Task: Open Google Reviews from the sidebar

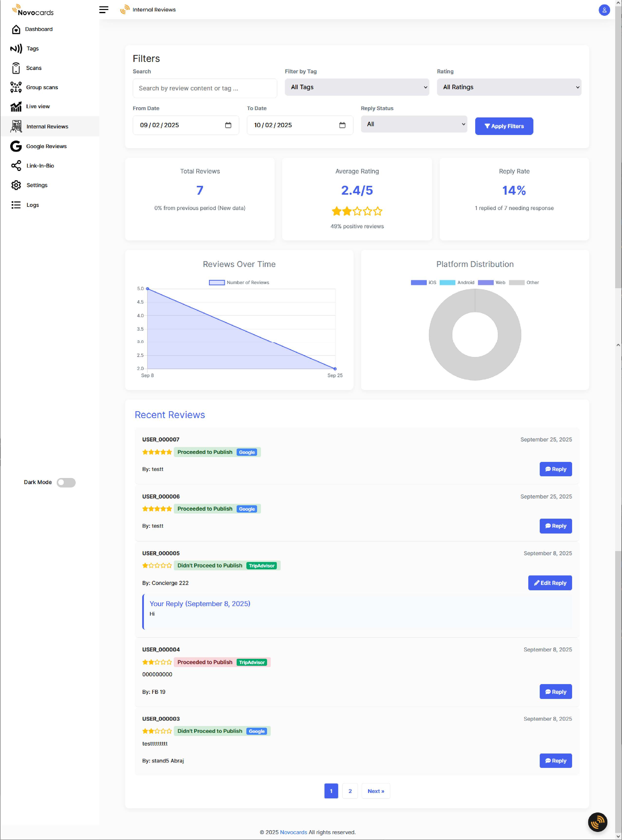Action: coord(46,146)
